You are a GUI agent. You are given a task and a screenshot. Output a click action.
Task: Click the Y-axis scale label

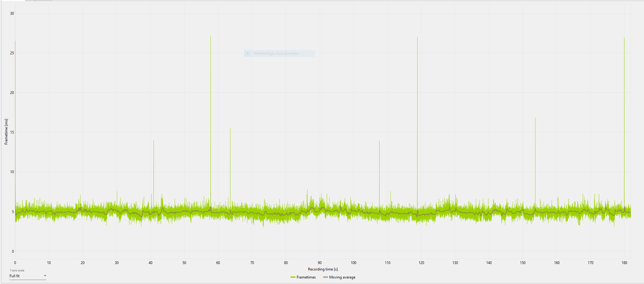(x=17, y=270)
